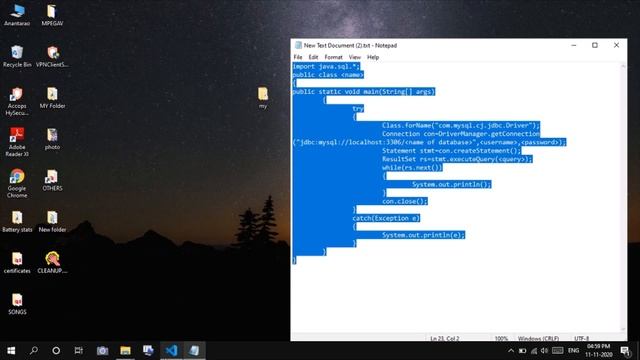Image resolution: width=640 pixels, height=360 pixels.
Task: Open the taskbar app beside File Explorer
Action: (x=148, y=351)
